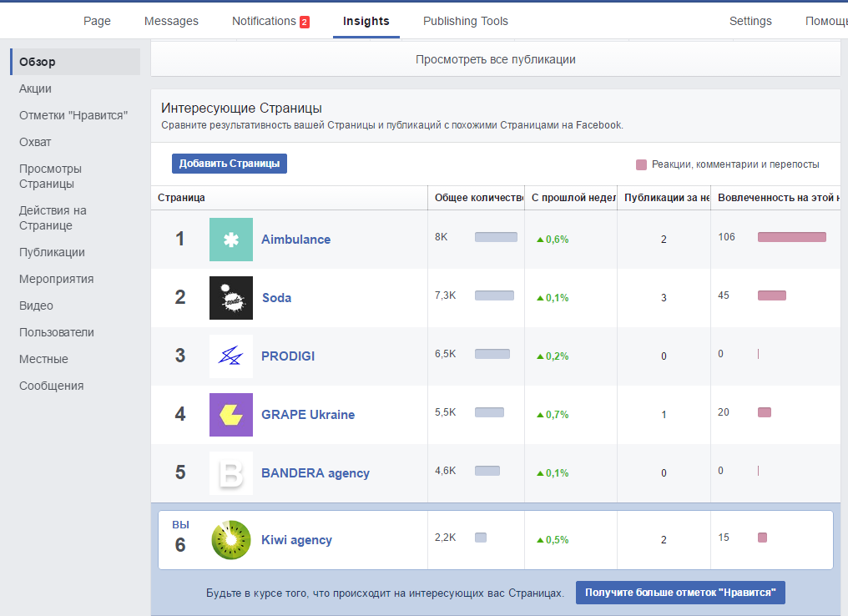Open the Page tab
Image resolution: width=848 pixels, height=616 pixels.
(x=97, y=21)
